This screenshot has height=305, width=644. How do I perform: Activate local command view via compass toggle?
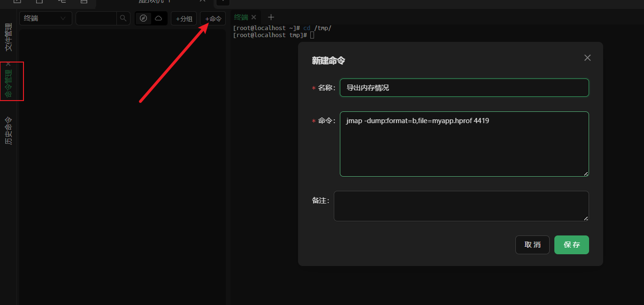tap(143, 18)
